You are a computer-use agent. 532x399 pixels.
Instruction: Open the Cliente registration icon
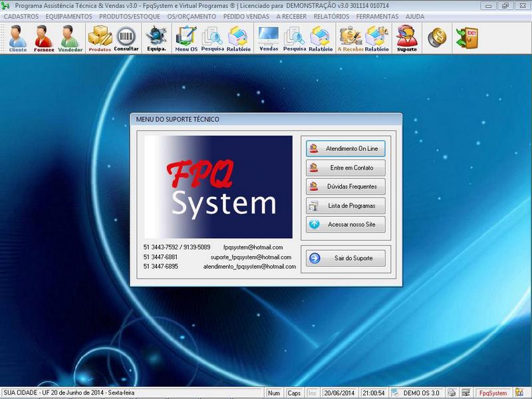click(x=18, y=39)
